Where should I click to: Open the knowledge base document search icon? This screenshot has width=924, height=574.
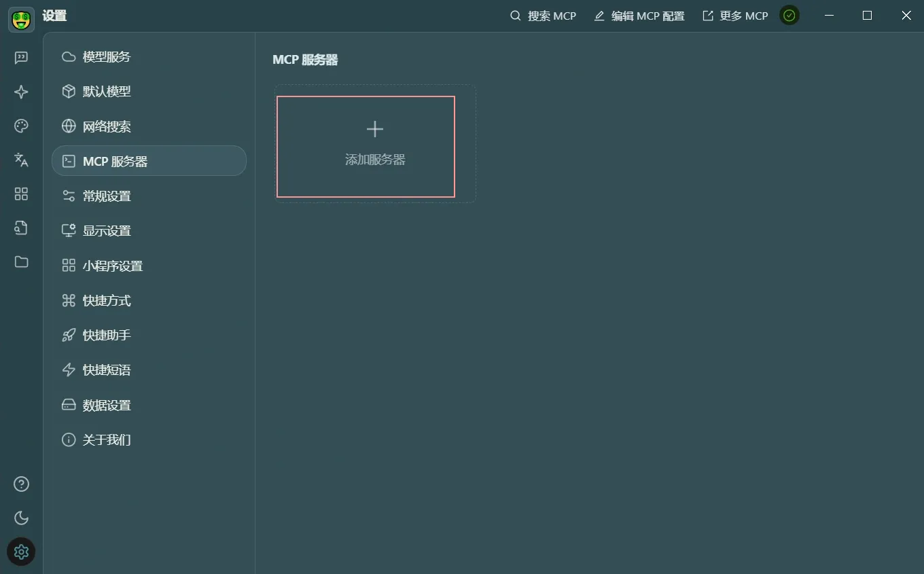21,228
